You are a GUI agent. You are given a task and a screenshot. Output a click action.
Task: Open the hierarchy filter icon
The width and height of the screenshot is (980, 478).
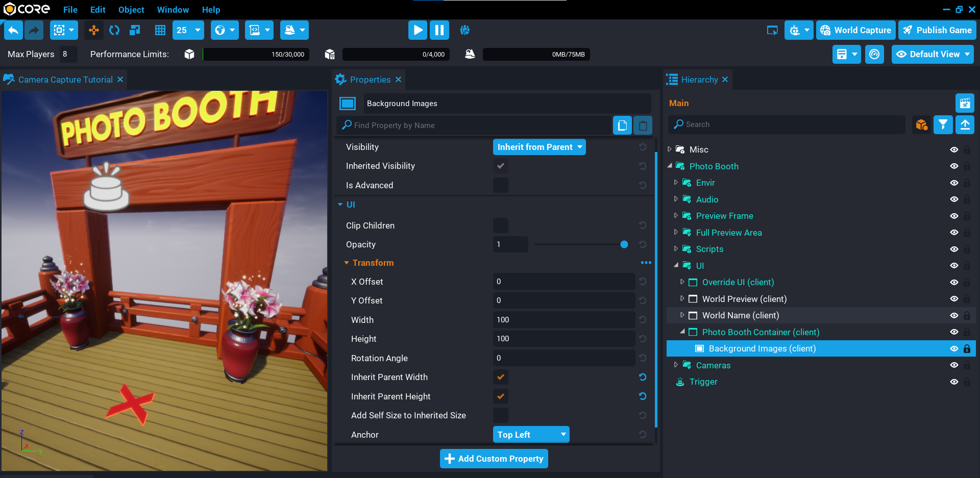click(x=943, y=124)
